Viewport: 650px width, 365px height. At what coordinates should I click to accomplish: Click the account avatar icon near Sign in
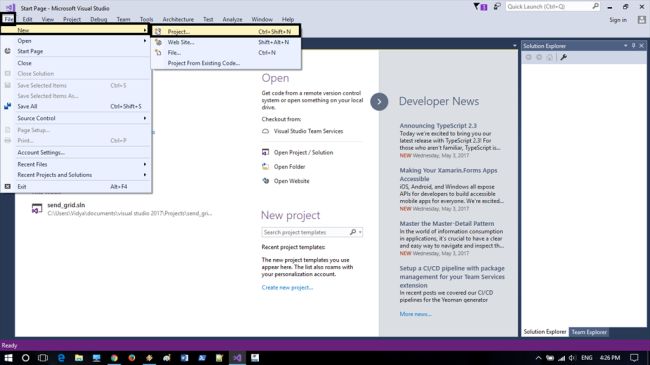click(x=642, y=19)
